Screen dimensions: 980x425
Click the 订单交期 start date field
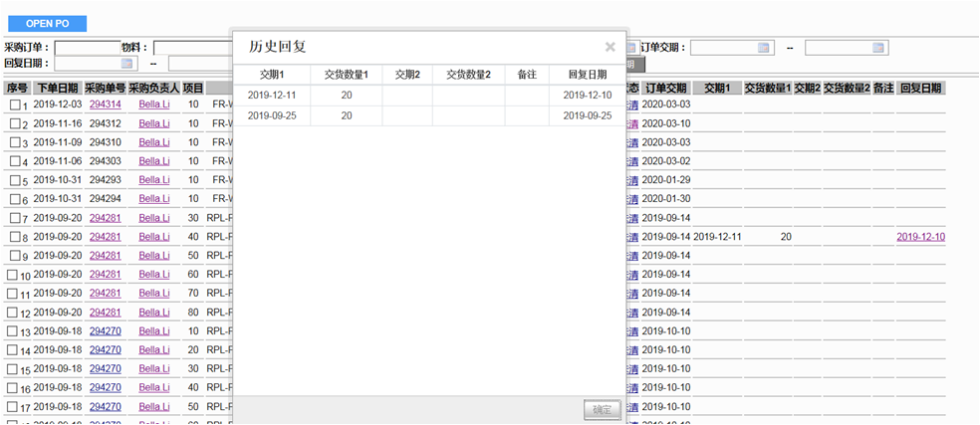pyautogui.click(x=732, y=48)
